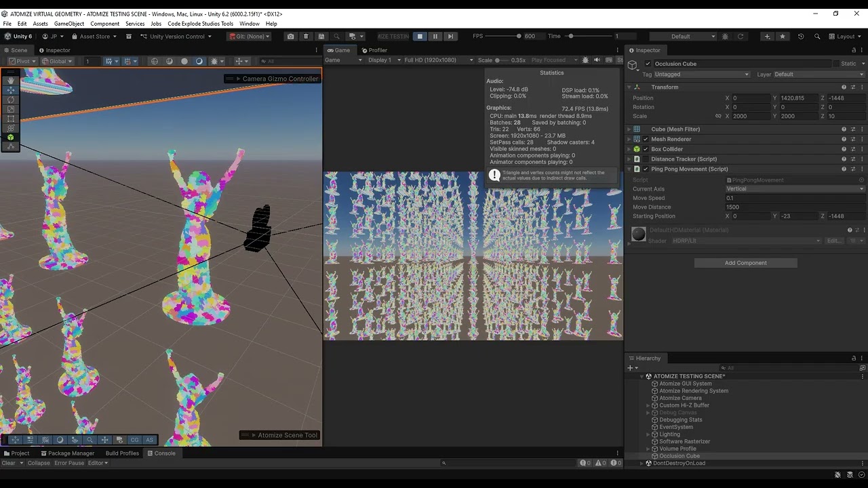Viewport: 868px width, 488px height.
Task: Open the Asset Store button
Action: [x=94, y=37]
